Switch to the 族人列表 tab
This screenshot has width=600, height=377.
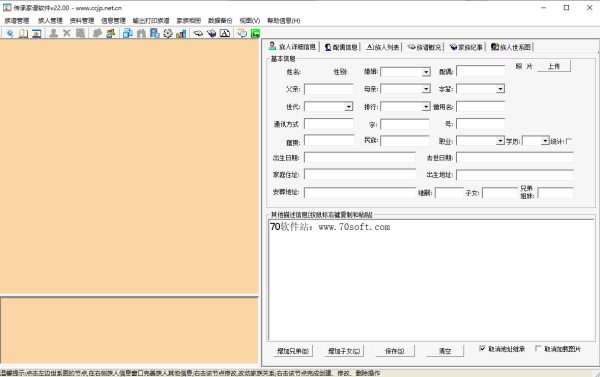click(x=383, y=47)
